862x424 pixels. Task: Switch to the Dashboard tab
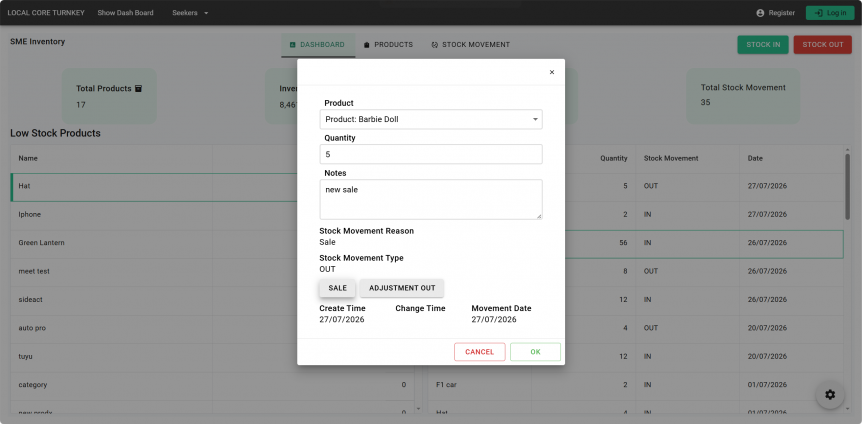click(318, 45)
